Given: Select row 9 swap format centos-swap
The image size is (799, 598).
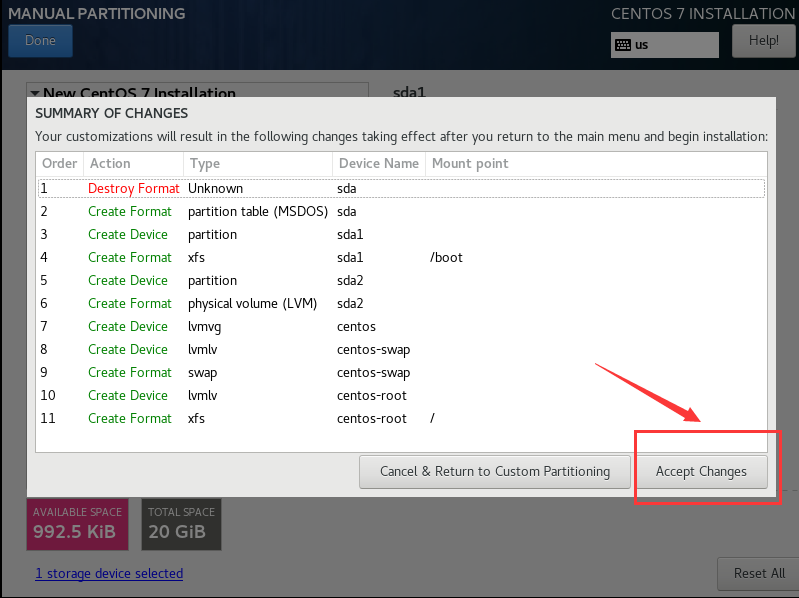Looking at the screenshot, I should coord(401,372).
